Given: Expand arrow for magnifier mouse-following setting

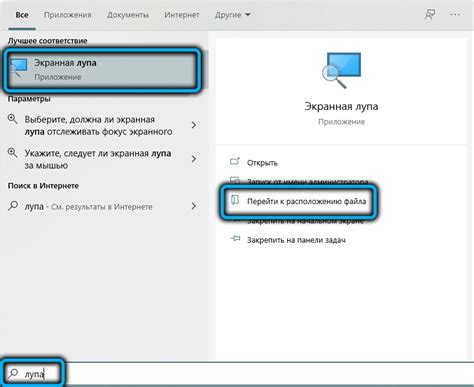Looking at the screenshot, I should 194,159.
